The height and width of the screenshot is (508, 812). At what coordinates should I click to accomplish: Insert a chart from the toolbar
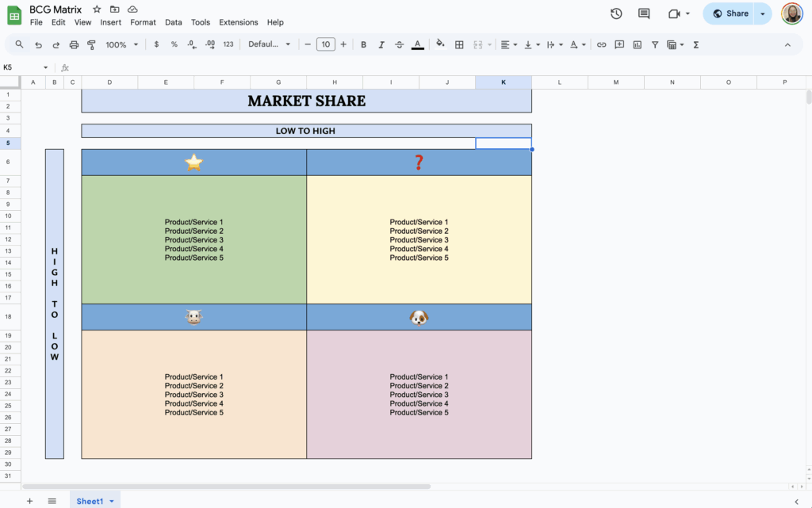click(x=637, y=44)
